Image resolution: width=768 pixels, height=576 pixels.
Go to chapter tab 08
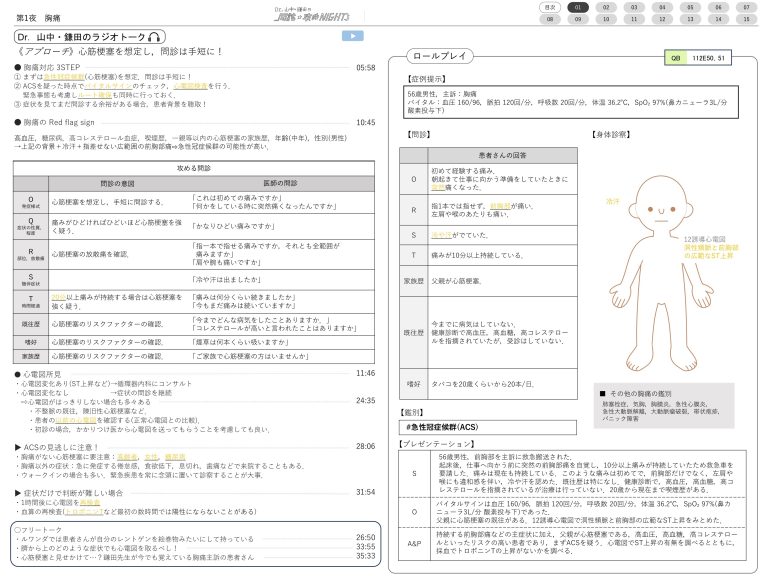[x=550, y=19]
